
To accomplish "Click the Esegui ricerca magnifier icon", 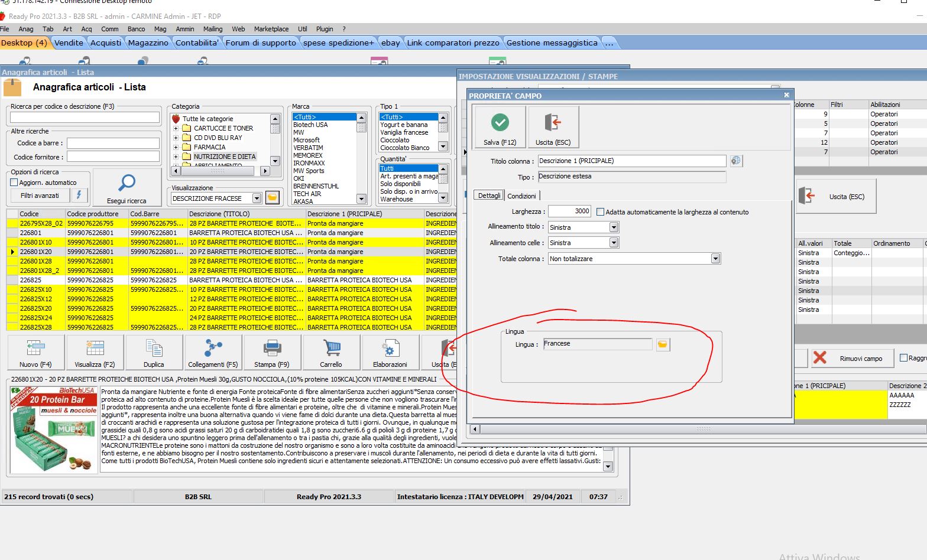I will [127, 183].
